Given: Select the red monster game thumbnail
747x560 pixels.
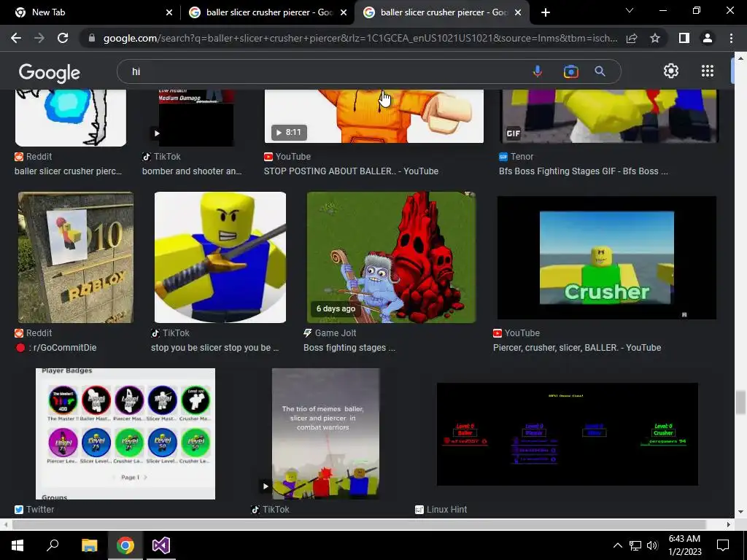Looking at the screenshot, I should click(391, 257).
